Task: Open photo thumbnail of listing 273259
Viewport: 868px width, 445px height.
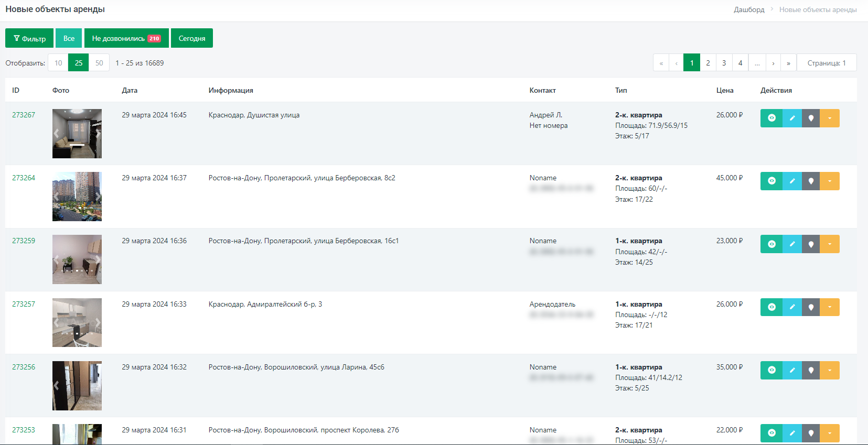Action: (x=77, y=259)
